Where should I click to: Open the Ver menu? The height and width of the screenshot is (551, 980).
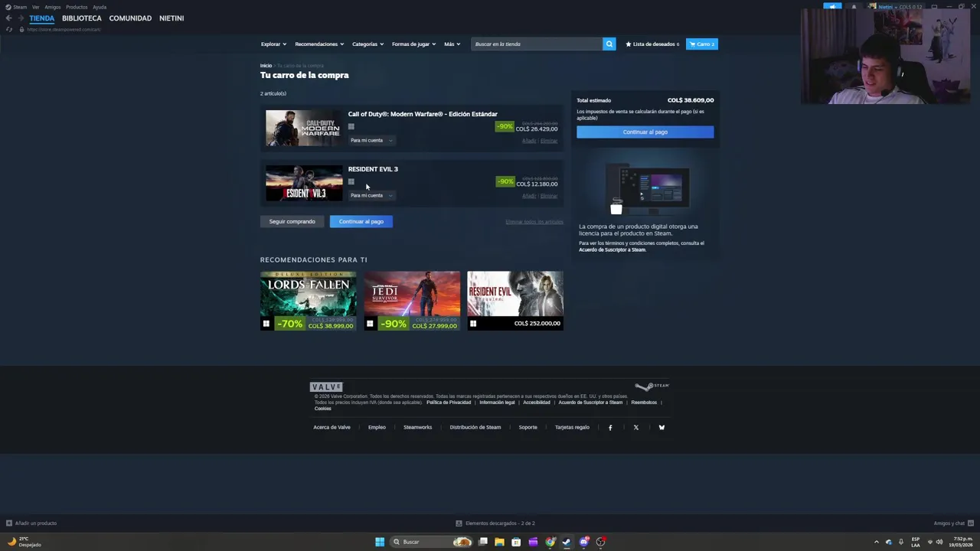(35, 7)
